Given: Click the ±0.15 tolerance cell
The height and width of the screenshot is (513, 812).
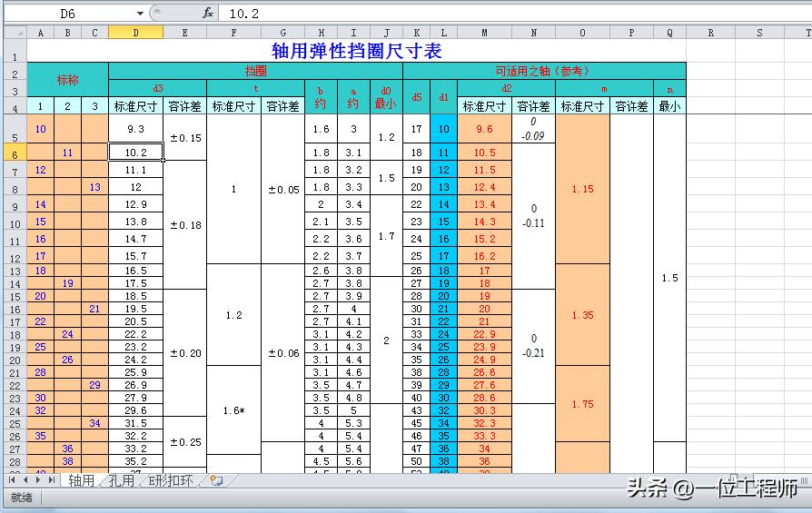Looking at the screenshot, I should [185, 137].
